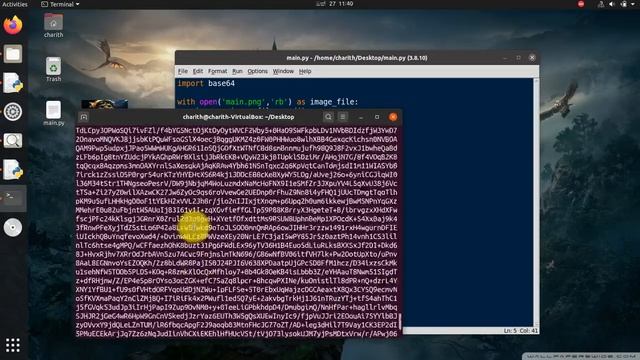The height and width of the screenshot is (360, 640).
Task: Open main.py file on desktop
Action: tap(53, 113)
